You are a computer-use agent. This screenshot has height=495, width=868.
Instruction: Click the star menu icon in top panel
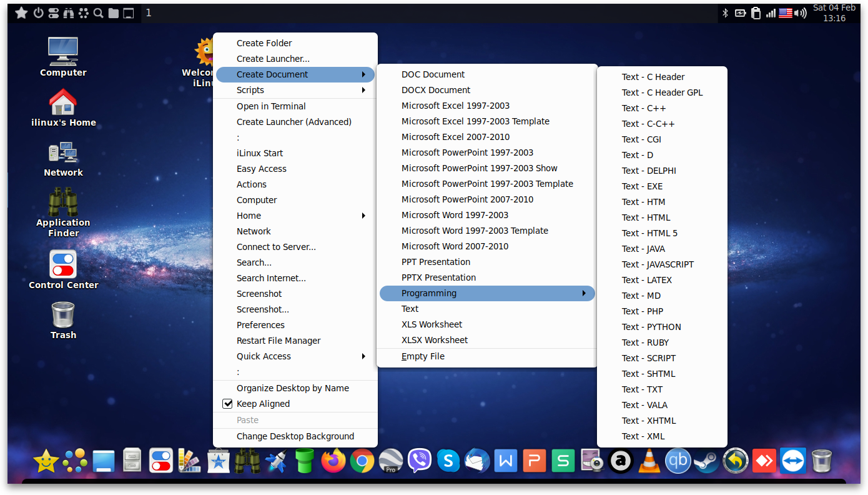point(21,13)
